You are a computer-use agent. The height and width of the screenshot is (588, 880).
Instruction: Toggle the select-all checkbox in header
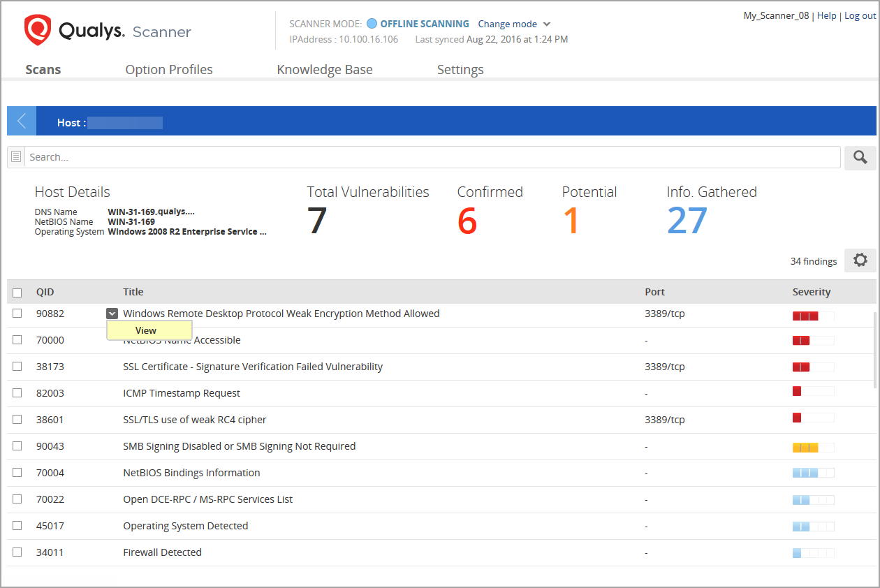(17, 293)
